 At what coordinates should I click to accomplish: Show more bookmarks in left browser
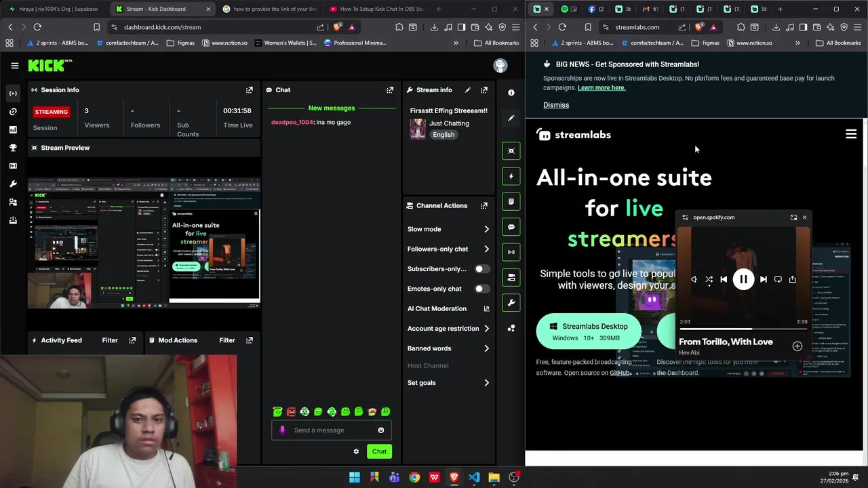(x=456, y=43)
